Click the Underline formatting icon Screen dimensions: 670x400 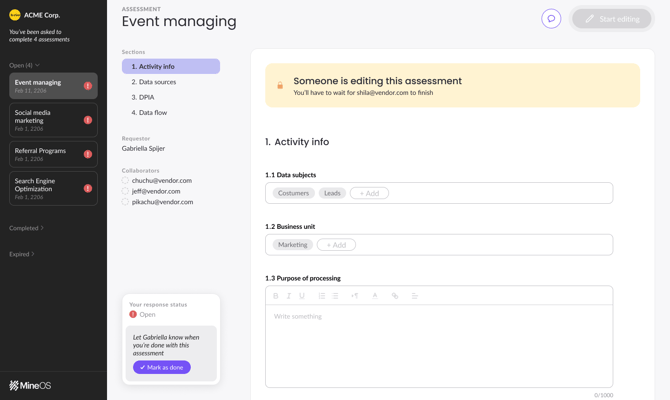tap(302, 296)
